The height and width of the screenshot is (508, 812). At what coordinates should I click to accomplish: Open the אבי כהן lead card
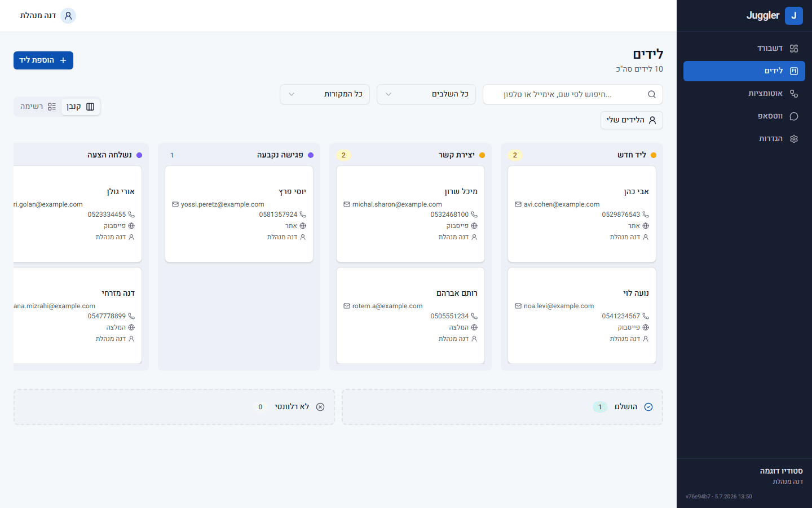[582, 214]
